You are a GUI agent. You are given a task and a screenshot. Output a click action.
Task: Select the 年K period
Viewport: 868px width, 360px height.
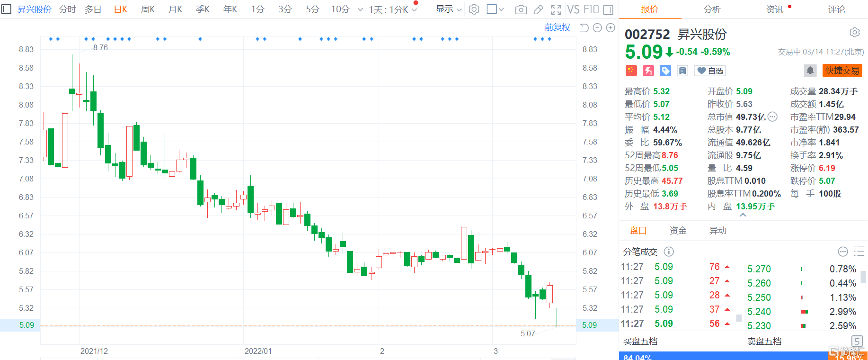(230, 9)
